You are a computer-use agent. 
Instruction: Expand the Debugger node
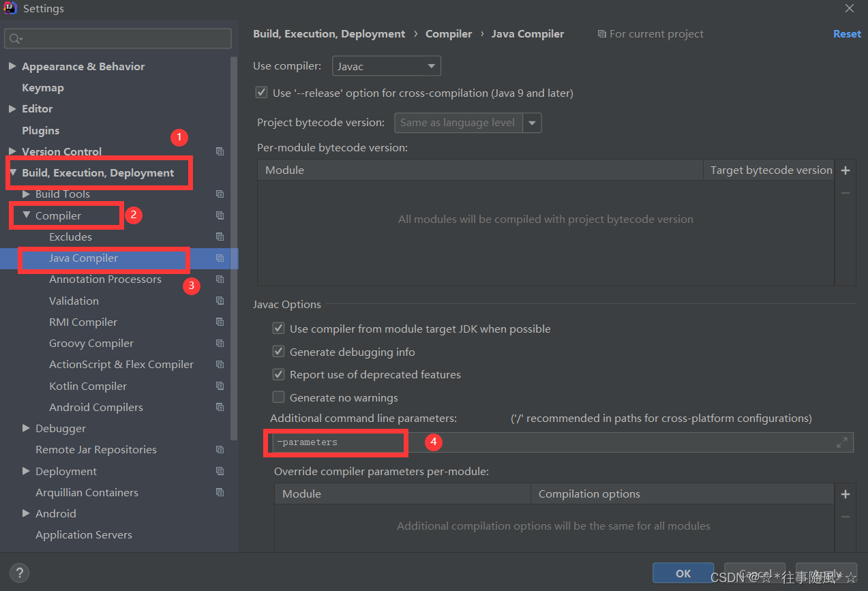(x=26, y=428)
